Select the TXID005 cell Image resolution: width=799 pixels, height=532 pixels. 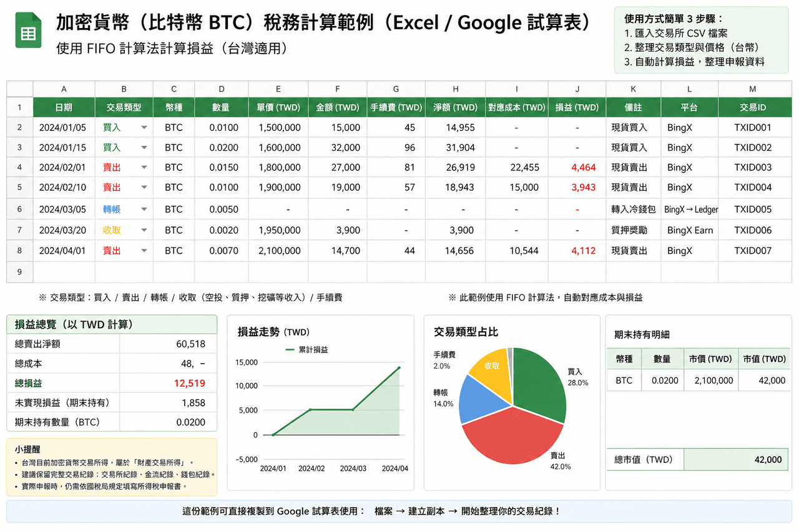coord(752,210)
